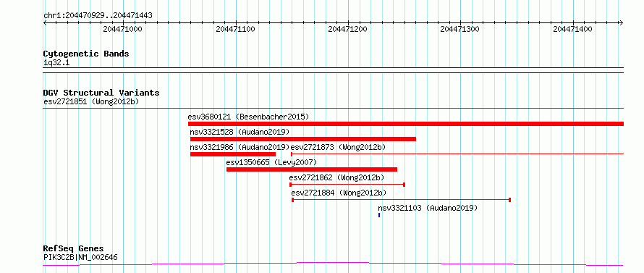Viewport: 644px width, 273px height.
Task: Click the red esv3680121 variant bar
Action: pos(406,124)
